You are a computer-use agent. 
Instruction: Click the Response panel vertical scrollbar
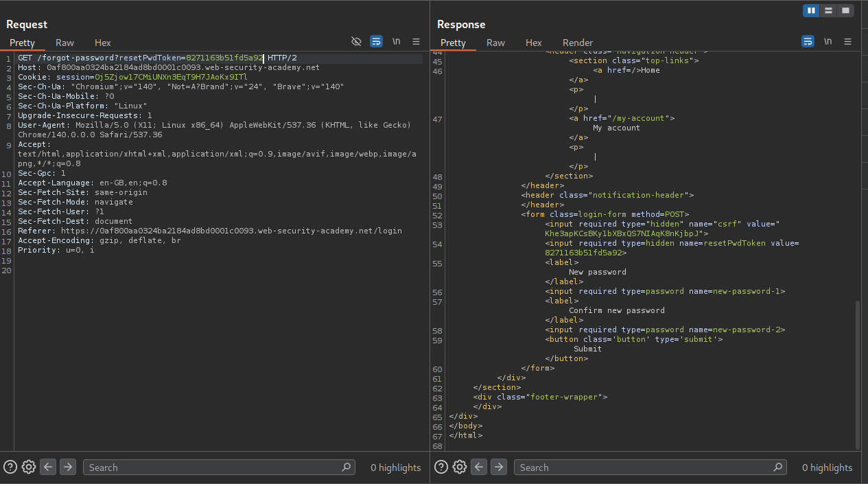click(x=858, y=374)
